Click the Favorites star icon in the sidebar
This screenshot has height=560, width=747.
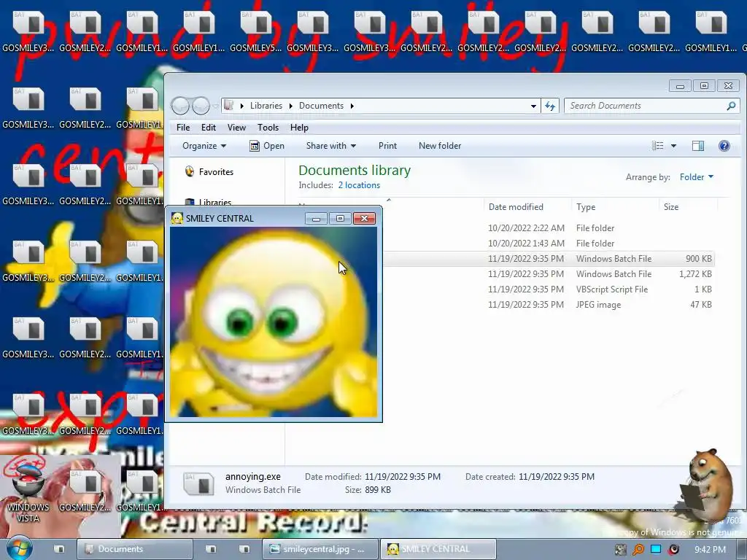pos(190,171)
